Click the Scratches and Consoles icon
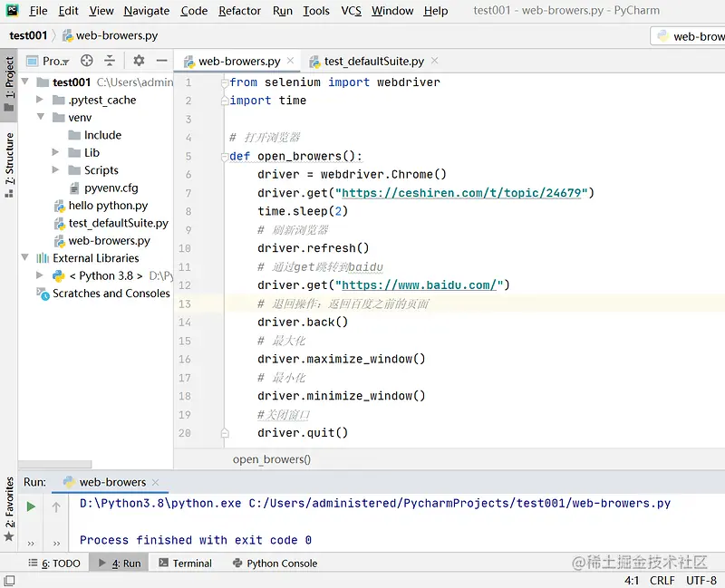The width and height of the screenshot is (725, 588). 43,294
